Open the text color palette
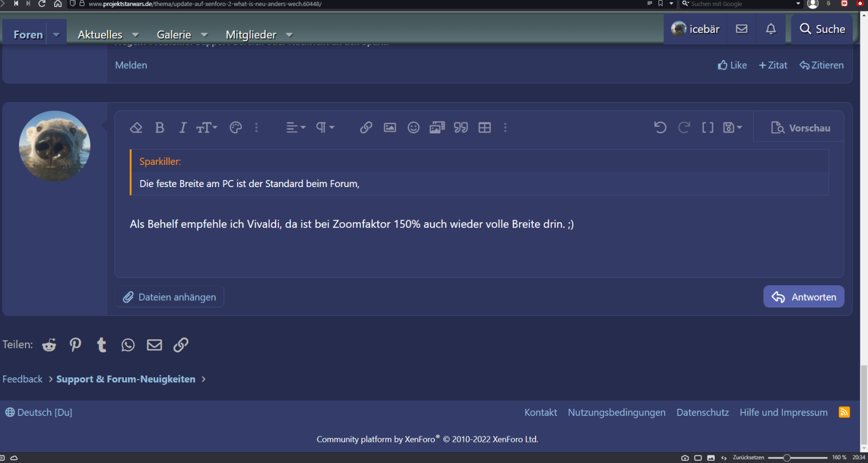The height and width of the screenshot is (463, 868). point(235,128)
